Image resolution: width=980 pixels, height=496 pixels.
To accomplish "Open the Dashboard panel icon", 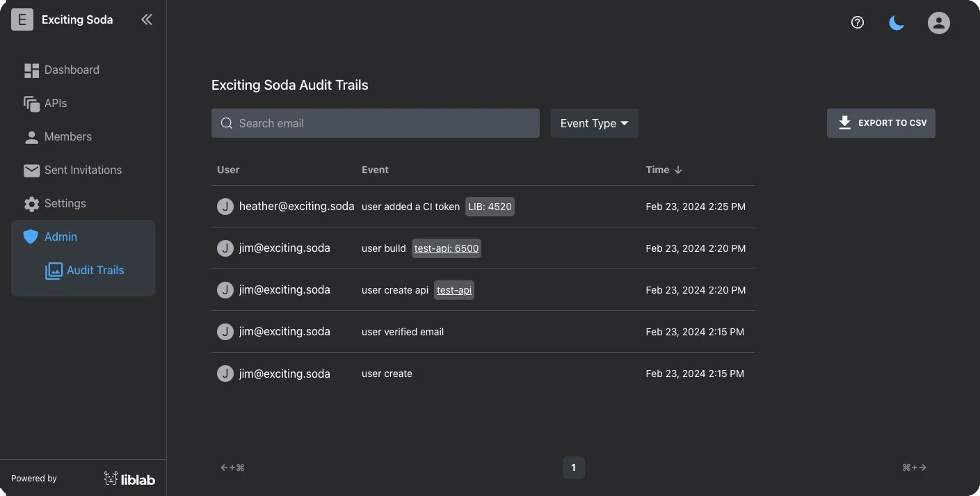I will click(31, 70).
